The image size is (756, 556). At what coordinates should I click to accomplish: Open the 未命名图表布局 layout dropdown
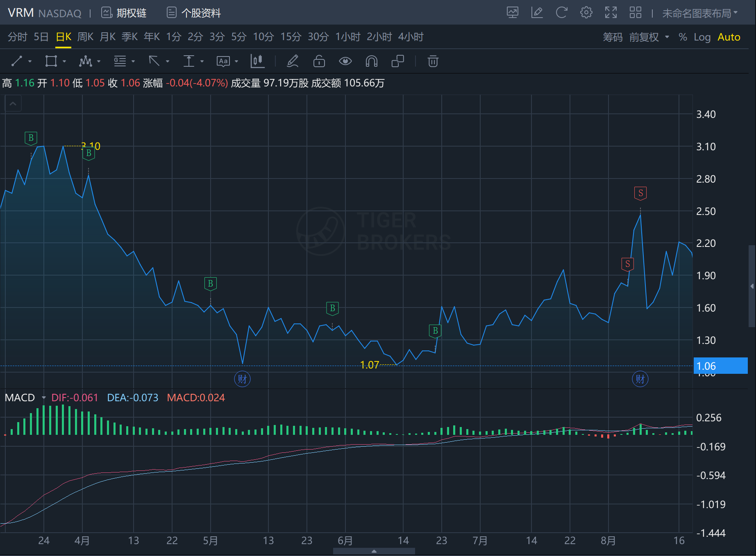[x=700, y=14]
